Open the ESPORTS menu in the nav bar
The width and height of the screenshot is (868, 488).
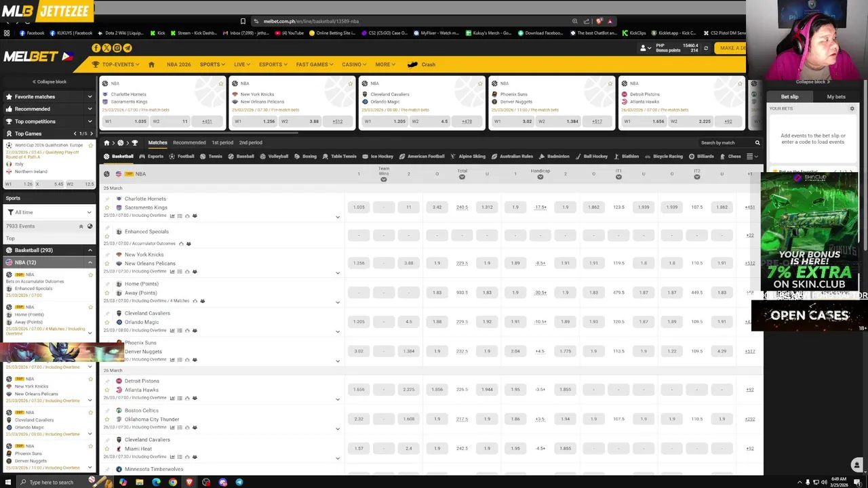pyautogui.click(x=273, y=64)
